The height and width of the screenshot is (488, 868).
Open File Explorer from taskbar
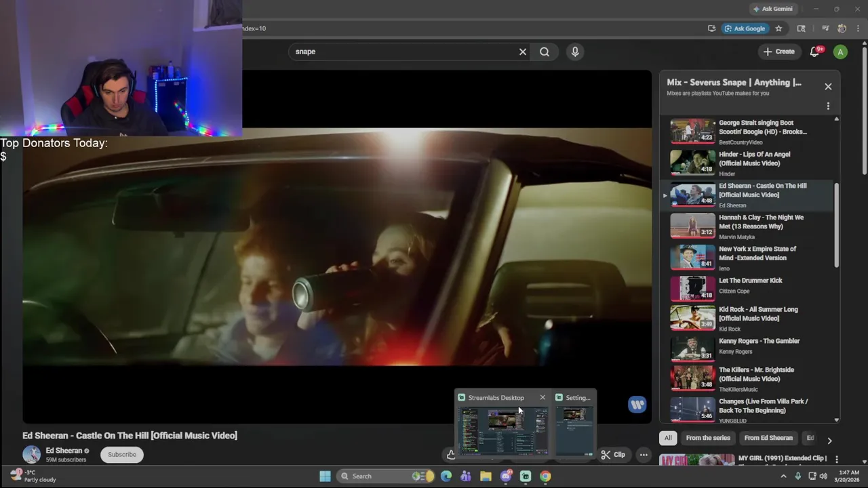[486, 476]
